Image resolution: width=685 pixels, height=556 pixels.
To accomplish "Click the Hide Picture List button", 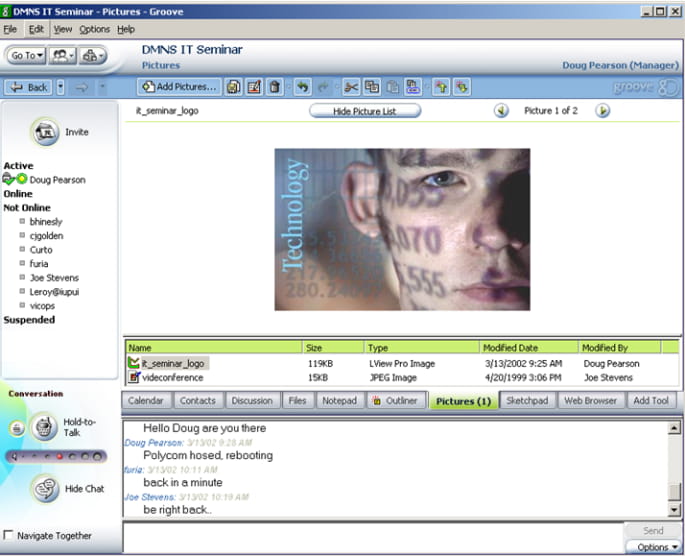I will tap(364, 111).
